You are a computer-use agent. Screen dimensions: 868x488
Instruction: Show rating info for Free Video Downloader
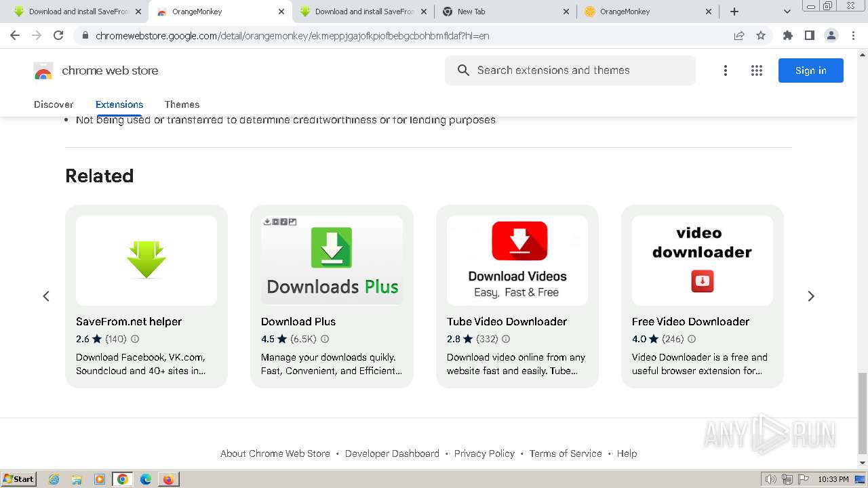[692, 339]
